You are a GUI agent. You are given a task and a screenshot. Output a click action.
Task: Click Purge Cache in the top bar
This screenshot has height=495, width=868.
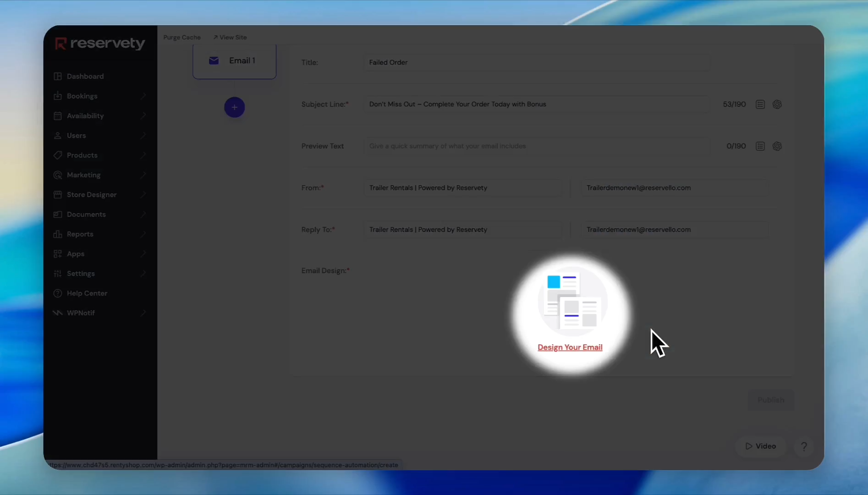(x=182, y=37)
